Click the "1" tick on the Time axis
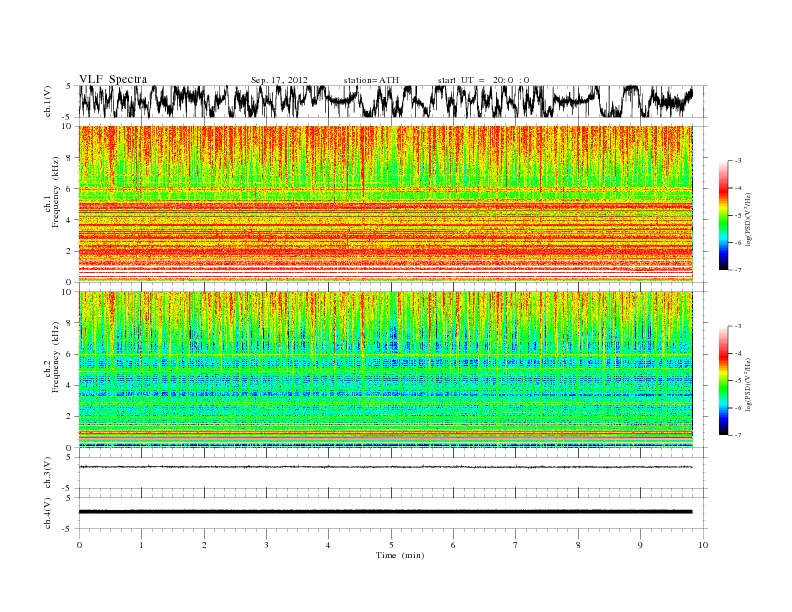The image size is (792, 612). click(141, 545)
